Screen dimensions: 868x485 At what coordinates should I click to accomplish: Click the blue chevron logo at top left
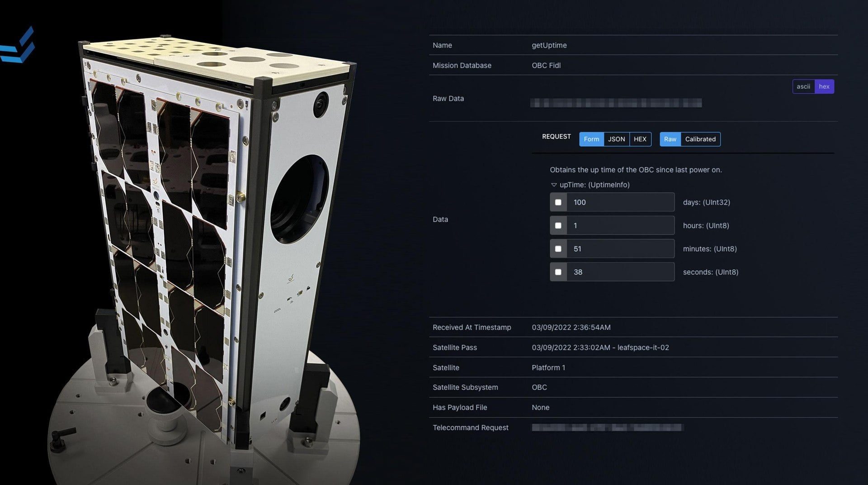point(17,45)
